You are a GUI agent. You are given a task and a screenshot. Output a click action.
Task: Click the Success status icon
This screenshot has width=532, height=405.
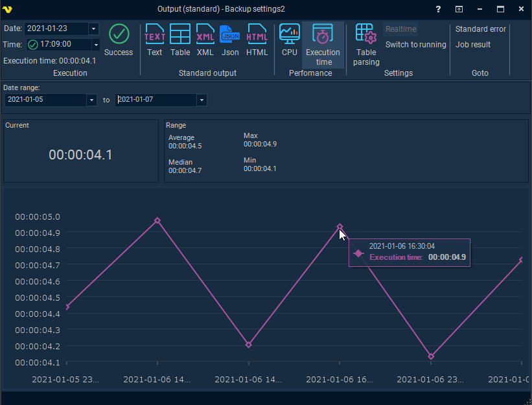pos(119,40)
